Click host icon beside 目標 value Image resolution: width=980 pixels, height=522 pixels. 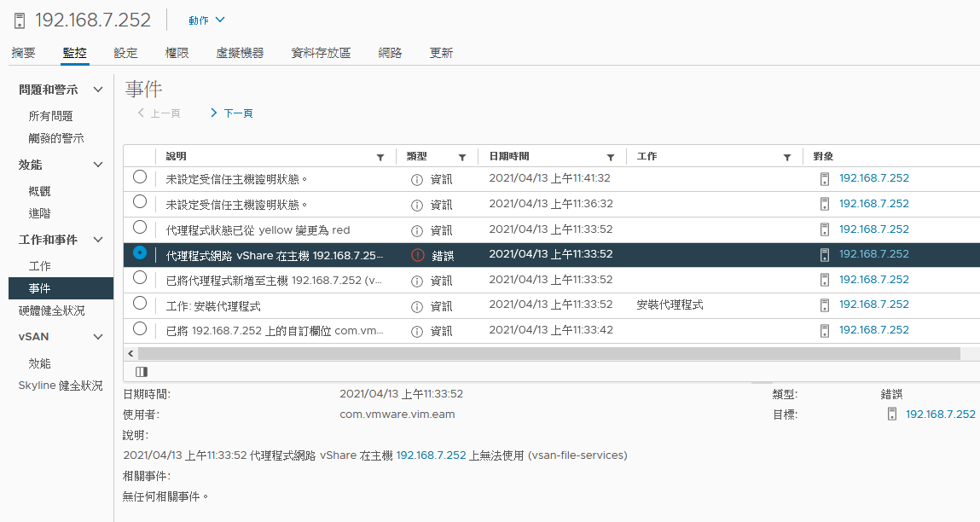(x=892, y=414)
